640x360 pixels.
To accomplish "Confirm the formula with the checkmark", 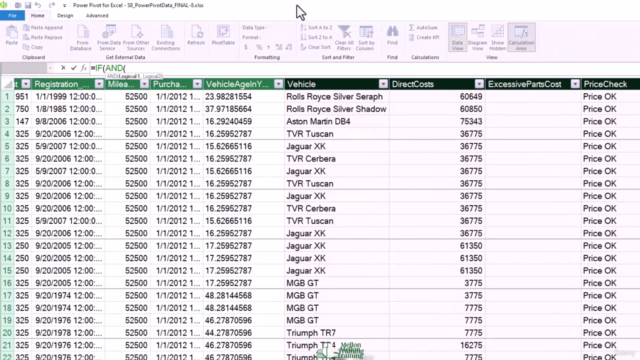I will pyautogui.click(x=73, y=68).
